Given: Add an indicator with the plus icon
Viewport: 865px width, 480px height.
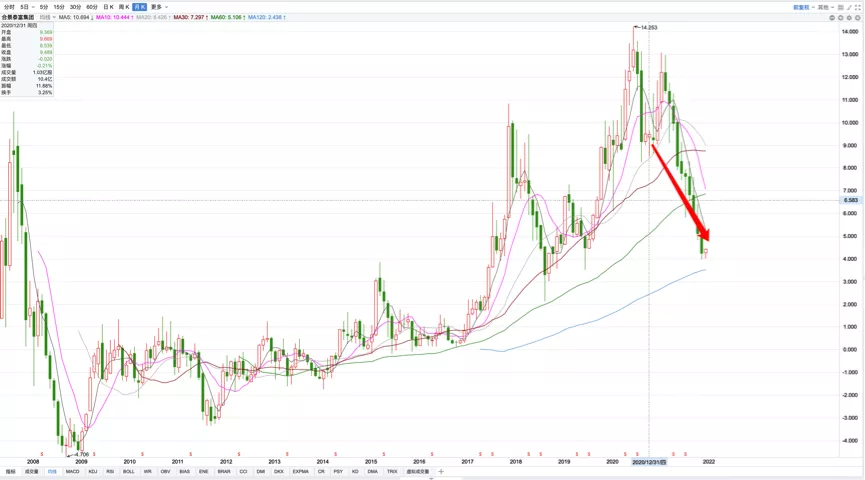Looking at the screenshot, I should (441, 472).
